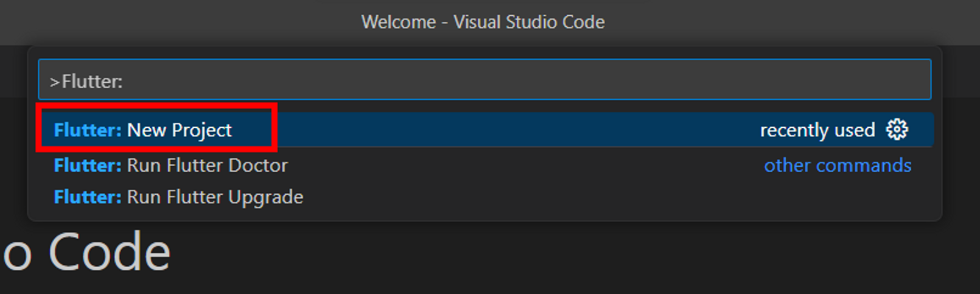Open keybinding settings gear for New Project
Image resolution: width=980 pixels, height=294 pixels.
(x=897, y=130)
